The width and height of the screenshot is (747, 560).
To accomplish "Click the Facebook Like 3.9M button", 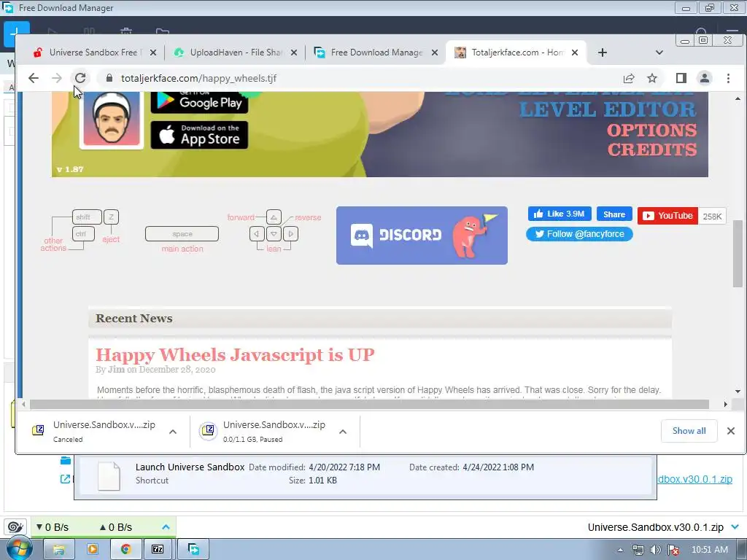I will pyautogui.click(x=560, y=214).
